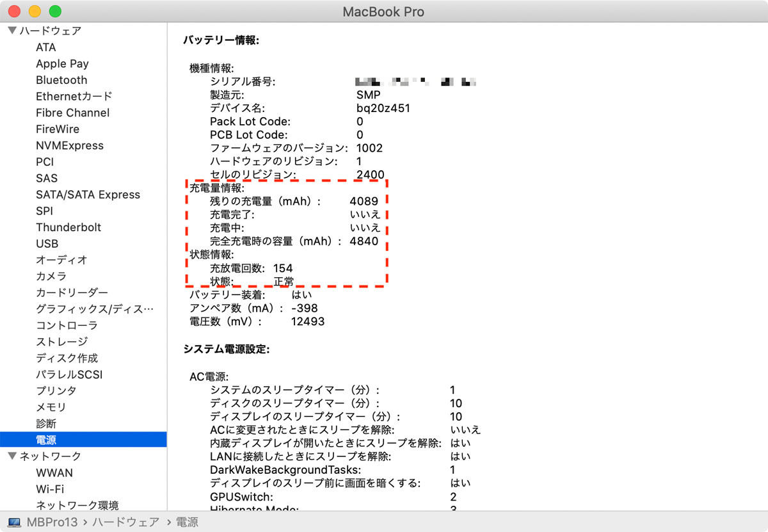Collapse the ハードウェア tree section
The image size is (768, 532).
click(x=12, y=31)
